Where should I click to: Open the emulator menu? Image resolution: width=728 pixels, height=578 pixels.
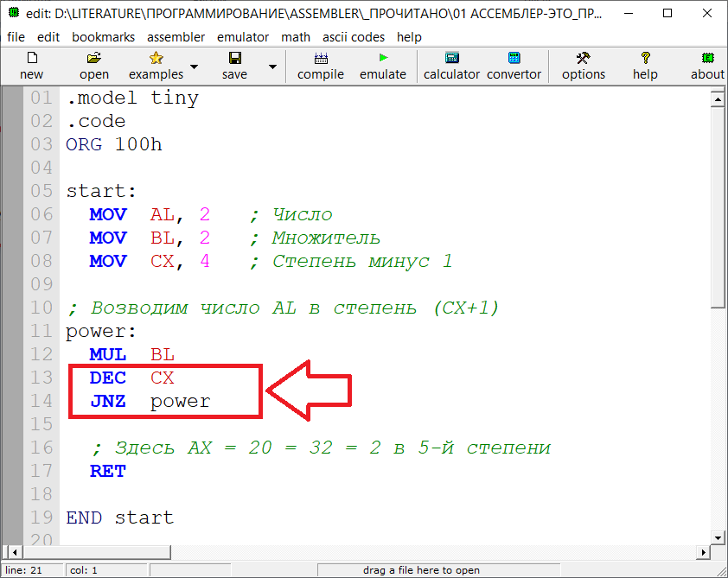pos(243,37)
